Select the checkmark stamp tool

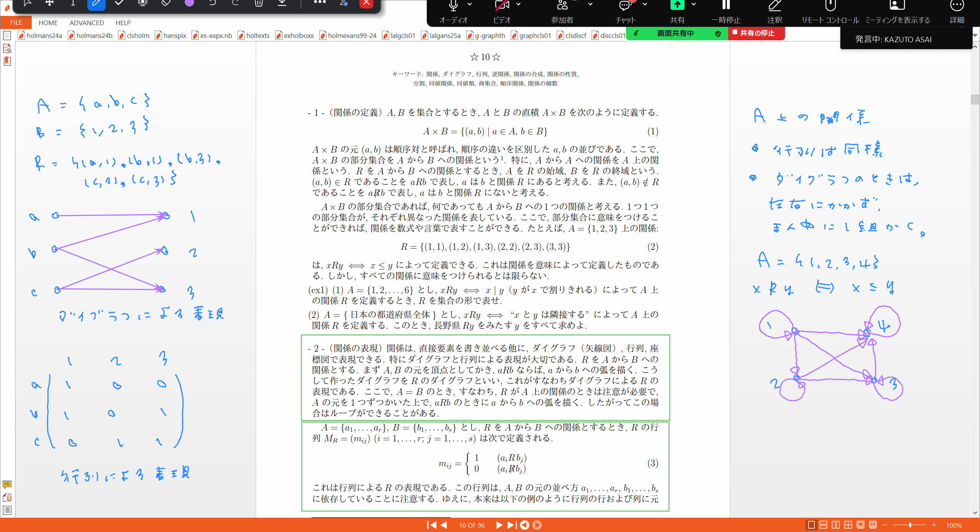(119, 3)
